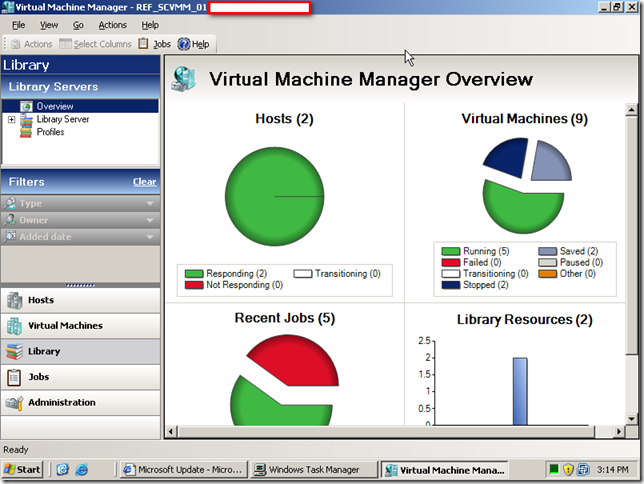Click the Library navigation books icon

pos(14,351)
